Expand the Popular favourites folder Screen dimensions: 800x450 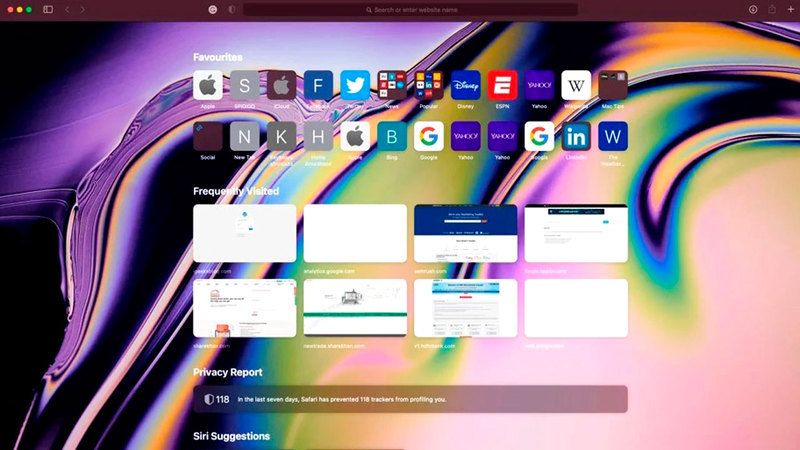coord(429,85)
